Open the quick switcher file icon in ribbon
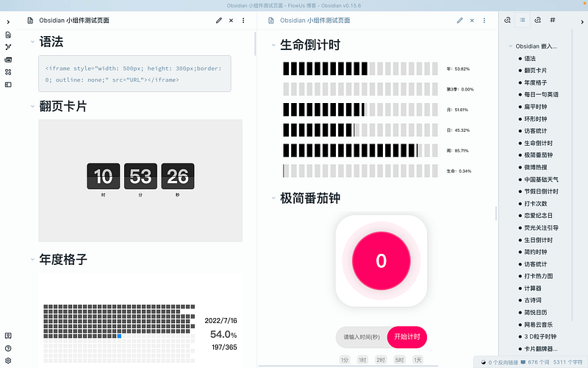The height and width of the screenshot is (368, 588). pos(8,35)
